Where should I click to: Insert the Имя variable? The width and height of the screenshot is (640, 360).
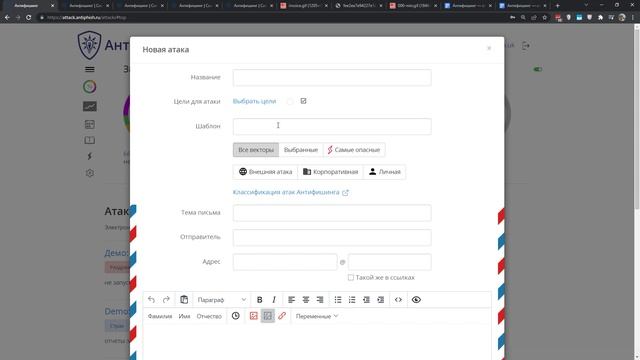(x=184, y=316)
